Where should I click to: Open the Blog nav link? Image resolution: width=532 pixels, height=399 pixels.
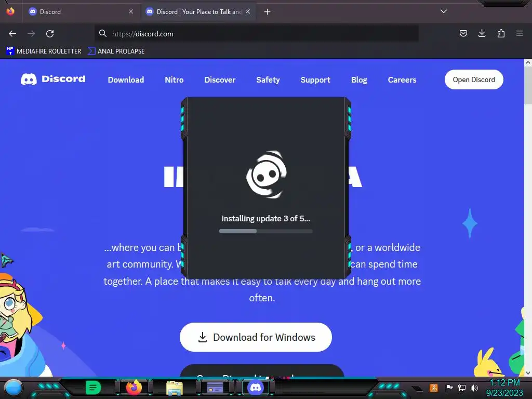tap(359, 79)
